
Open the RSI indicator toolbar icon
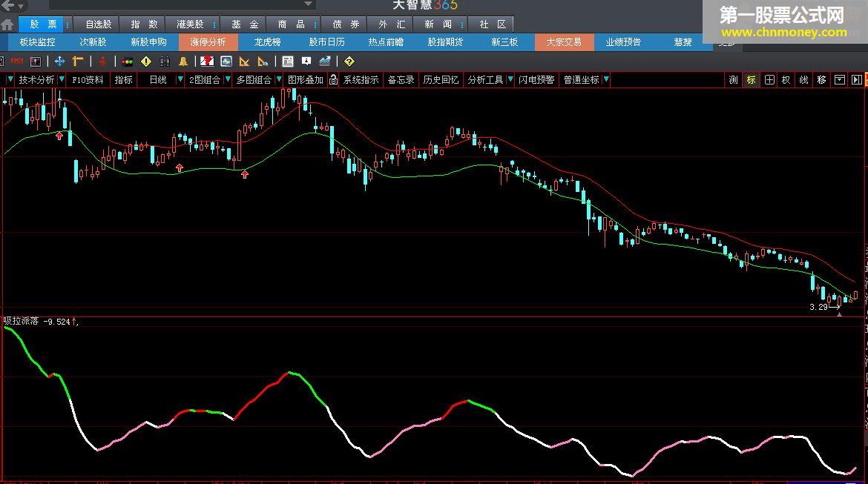(x=17, y=61)
